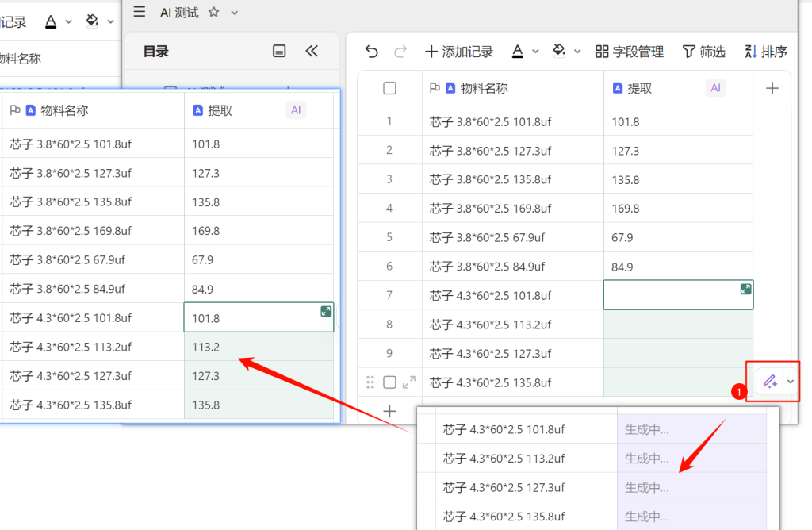Select main table cell 芯子 3.8*60*2.5 169.8uf
Viewport: 812px width, 530px height.
click(x=513, y=208)
